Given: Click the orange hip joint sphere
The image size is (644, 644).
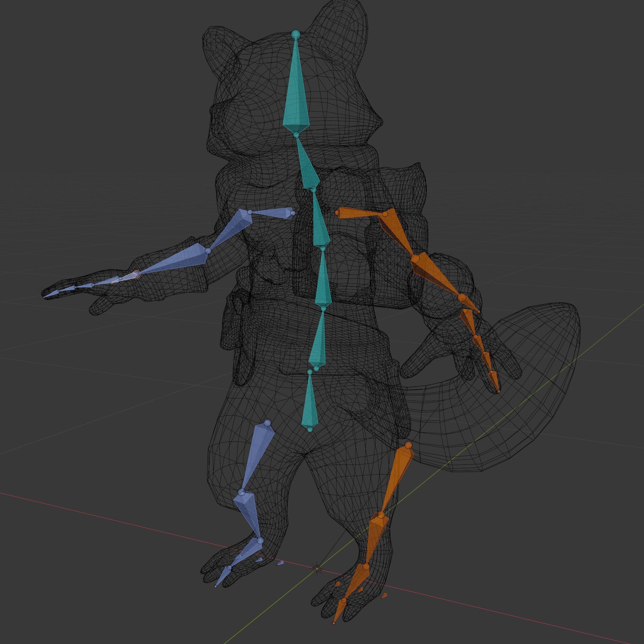Looking at the screenshot, I should [408, 445].
